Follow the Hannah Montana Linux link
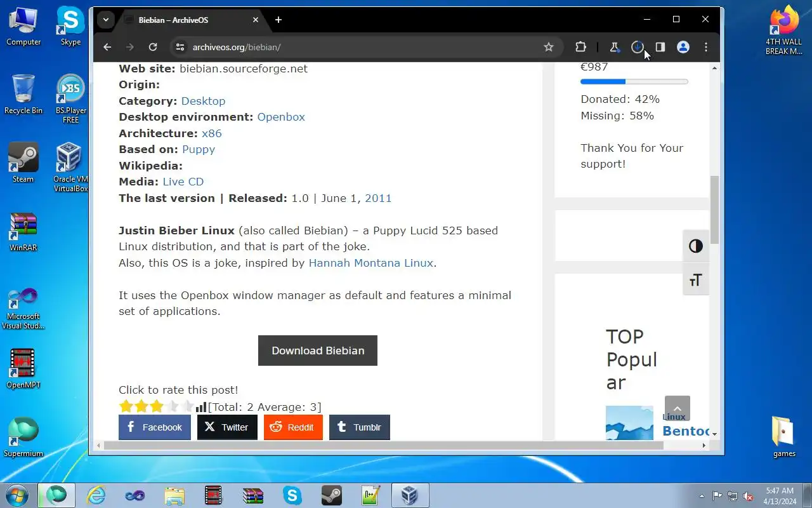812x508 pixels. [371, 263]
